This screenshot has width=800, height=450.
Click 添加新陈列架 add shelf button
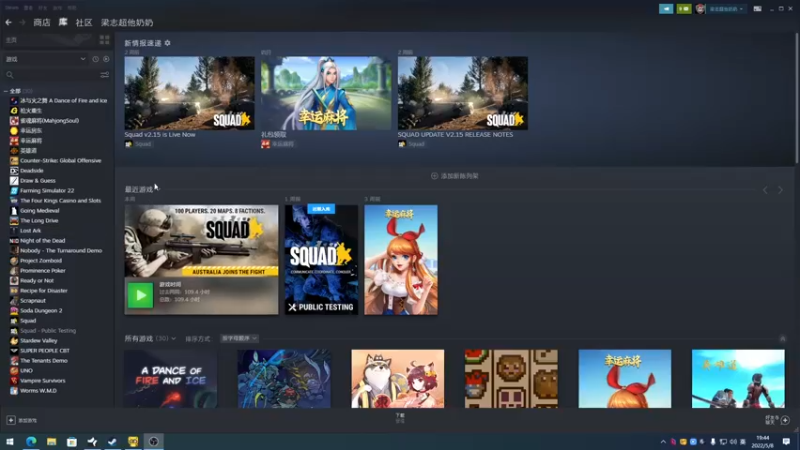pyautogui.click(x=455, y=176)
